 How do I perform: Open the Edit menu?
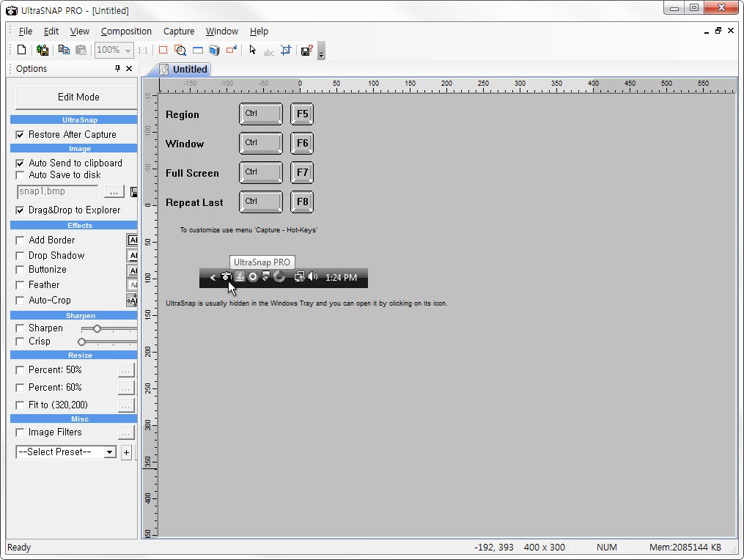tap(51, 32)
